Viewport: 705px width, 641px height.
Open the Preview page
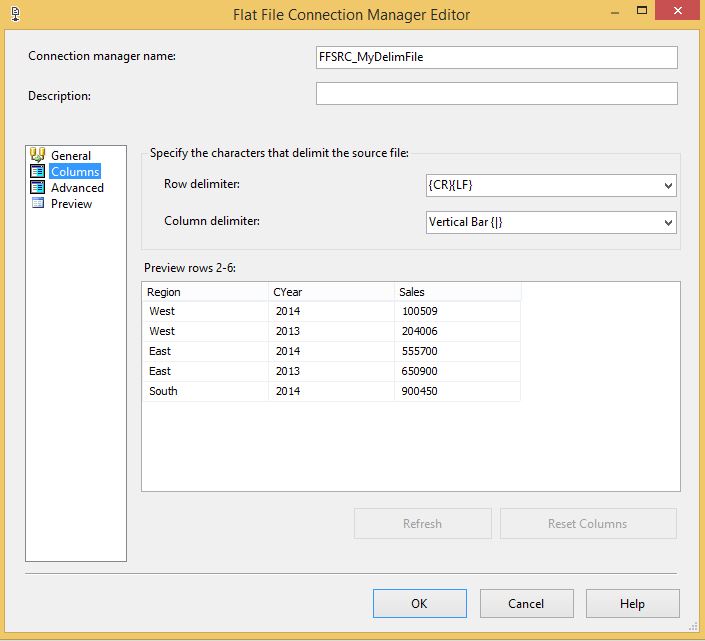point(71,204)
